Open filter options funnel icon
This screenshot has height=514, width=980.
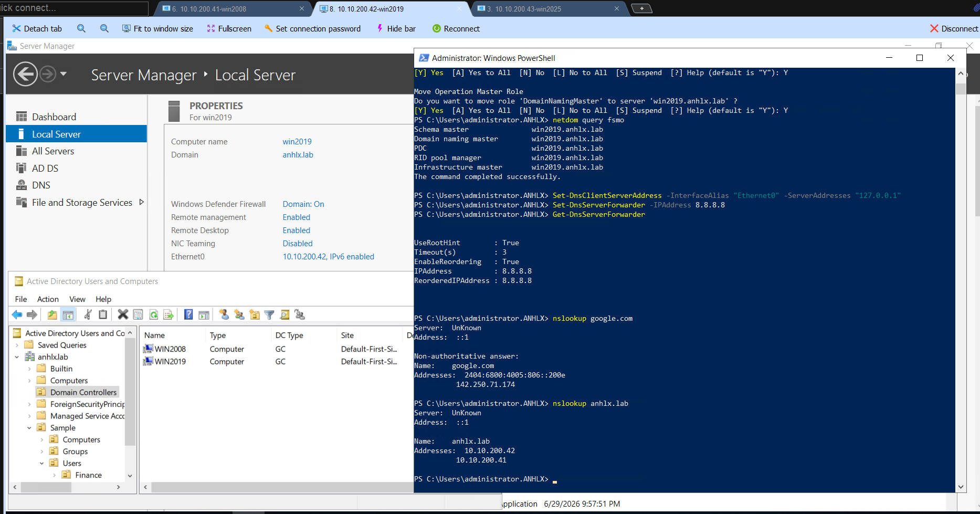(x=269, y=314)
